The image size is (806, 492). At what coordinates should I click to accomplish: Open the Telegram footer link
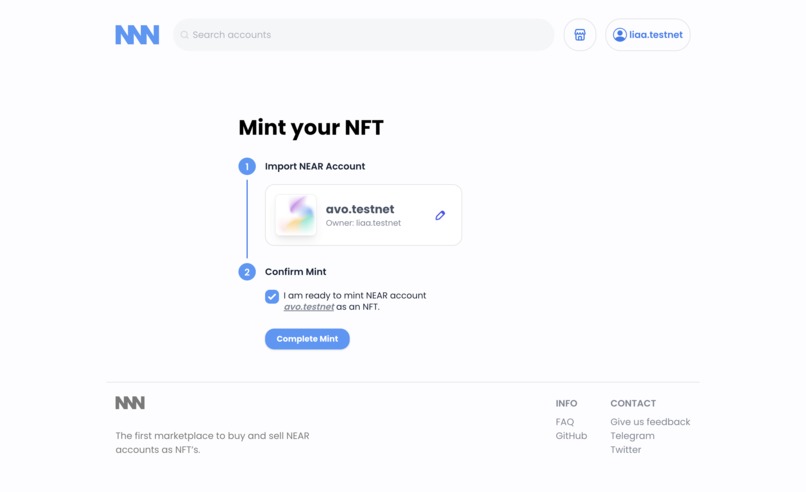point(632,436)
